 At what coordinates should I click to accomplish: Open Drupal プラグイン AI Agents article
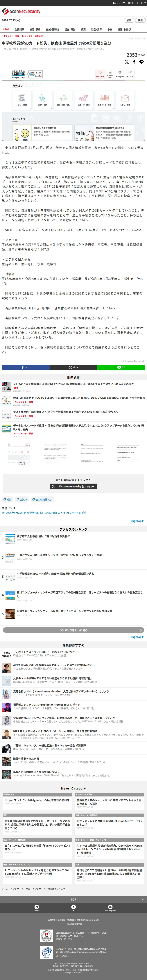click(x=37, y=800)
